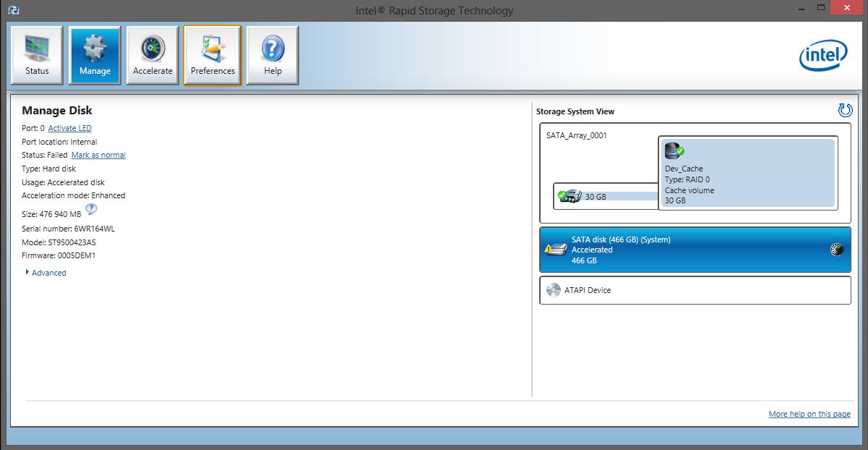Open the Status toolbar button
This screenshot has height=450, width=868.
37,55
